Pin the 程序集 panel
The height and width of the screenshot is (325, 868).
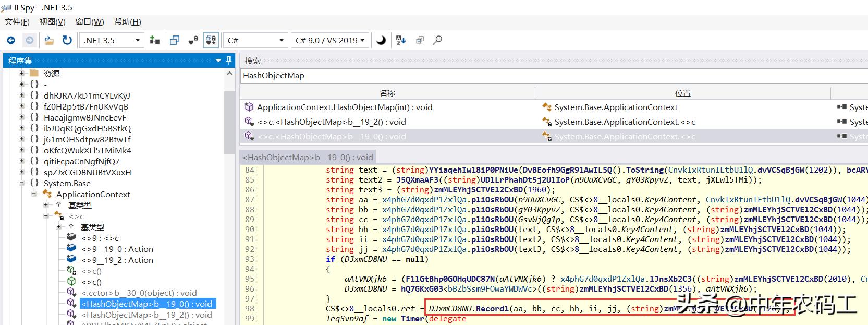coord(229,61)
